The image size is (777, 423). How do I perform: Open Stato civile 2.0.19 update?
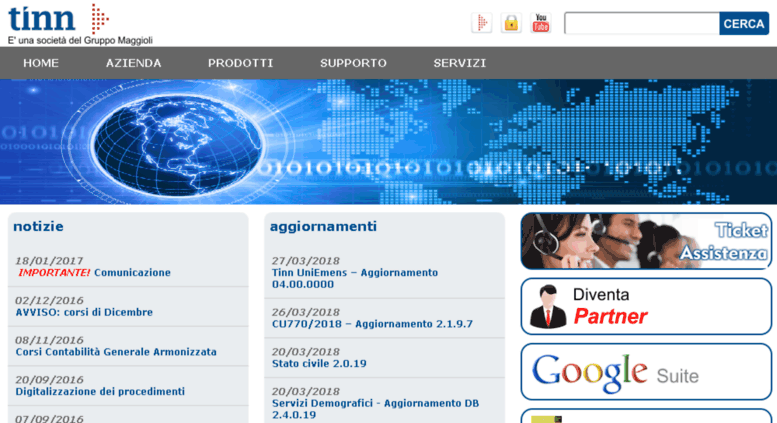319,364
